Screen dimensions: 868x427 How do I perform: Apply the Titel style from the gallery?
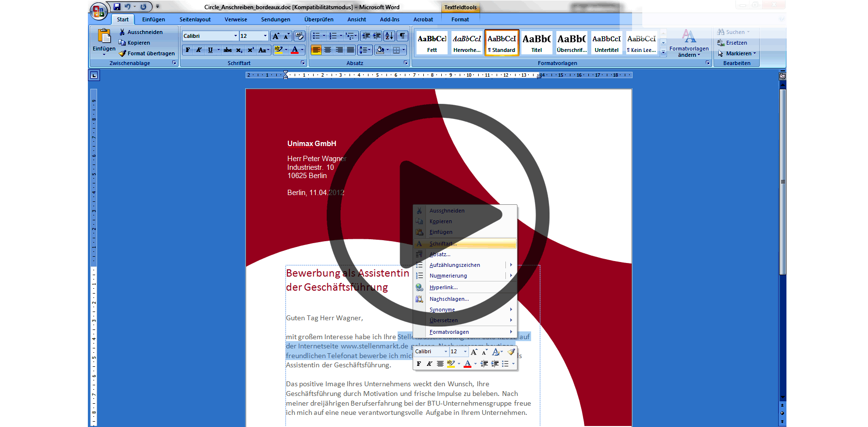pyautogui.click(x=536, y=43)
